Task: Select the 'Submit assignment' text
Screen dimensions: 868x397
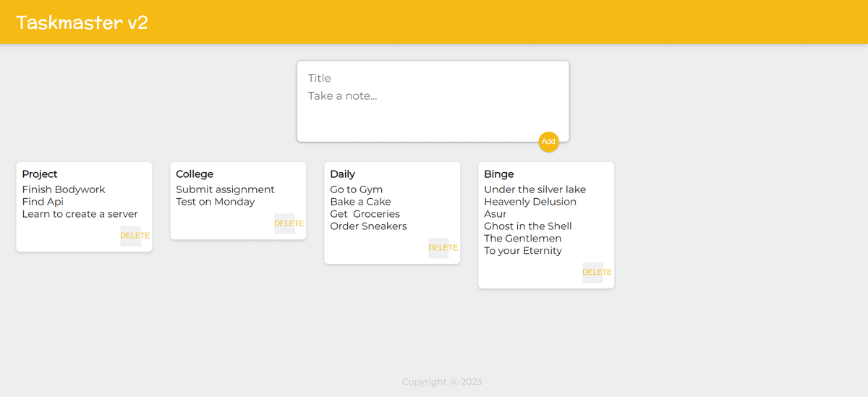Action: pyautogui.click(x=225, y=189)
